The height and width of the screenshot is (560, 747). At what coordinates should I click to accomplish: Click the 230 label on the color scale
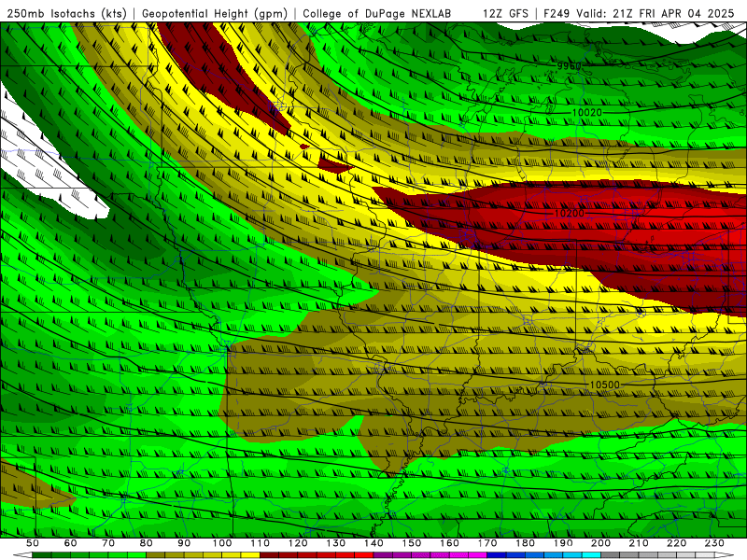[714, 543]
